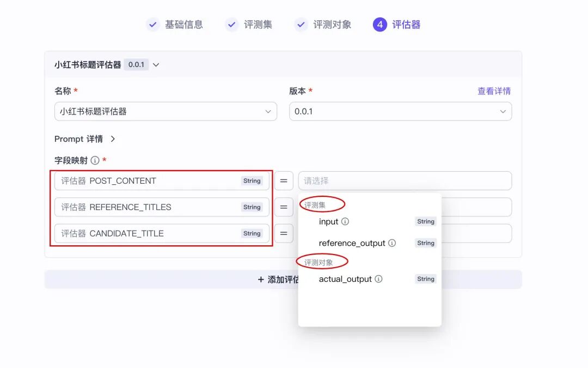This screenshot has height=368, width=588.
Task: Go to 基础信息 step
Action: (x=184, y=25)
